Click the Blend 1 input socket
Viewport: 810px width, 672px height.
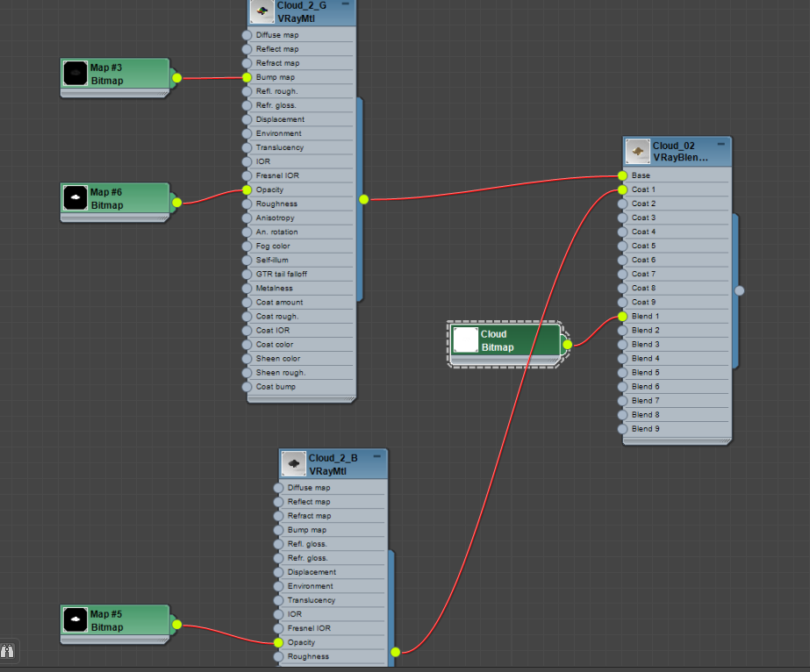tap(622, 317)
